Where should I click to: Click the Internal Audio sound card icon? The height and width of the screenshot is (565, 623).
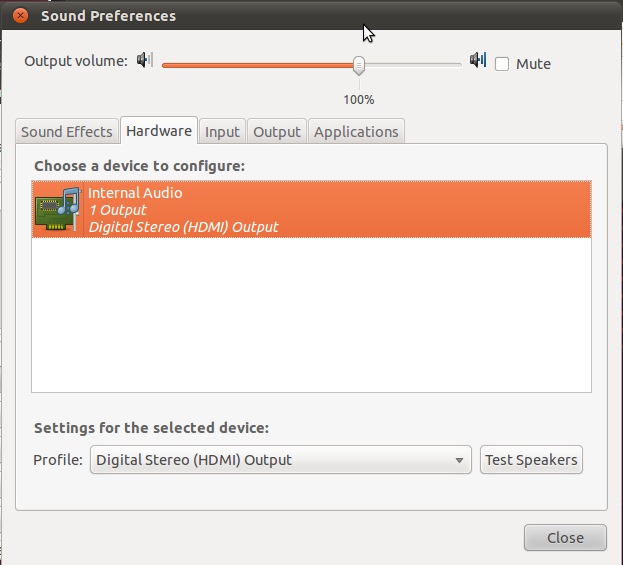pyautogui.click(x=58, y=209)
